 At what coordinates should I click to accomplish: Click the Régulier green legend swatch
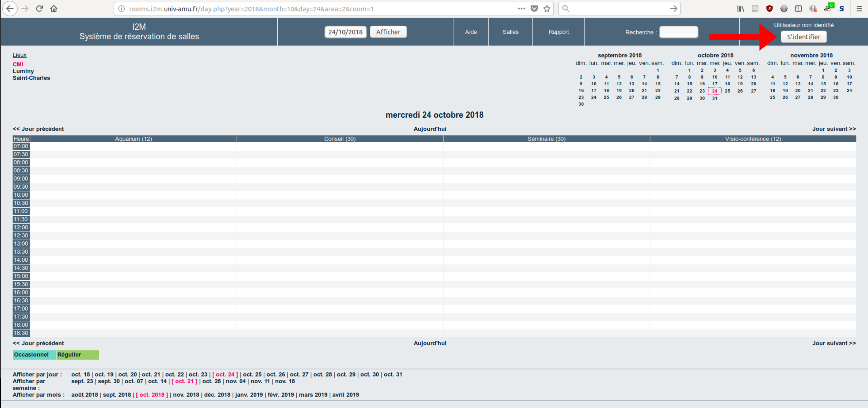pos(78,355)
